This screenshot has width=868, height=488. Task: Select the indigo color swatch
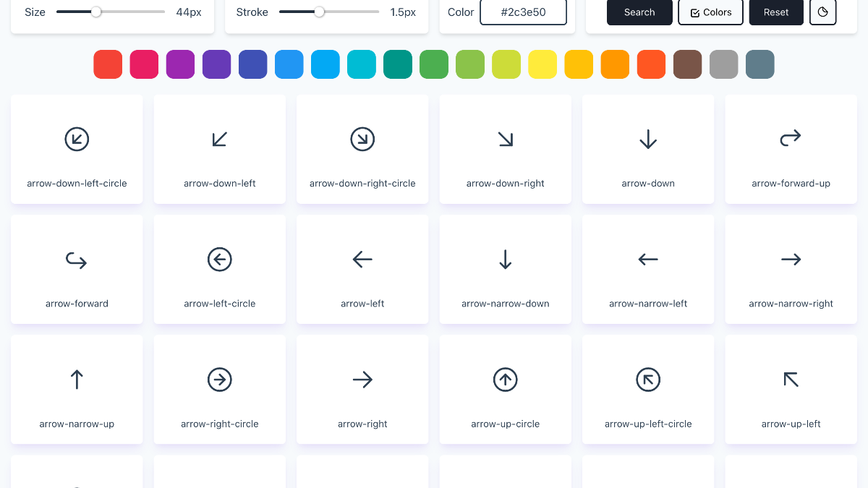tap(252, 64)
